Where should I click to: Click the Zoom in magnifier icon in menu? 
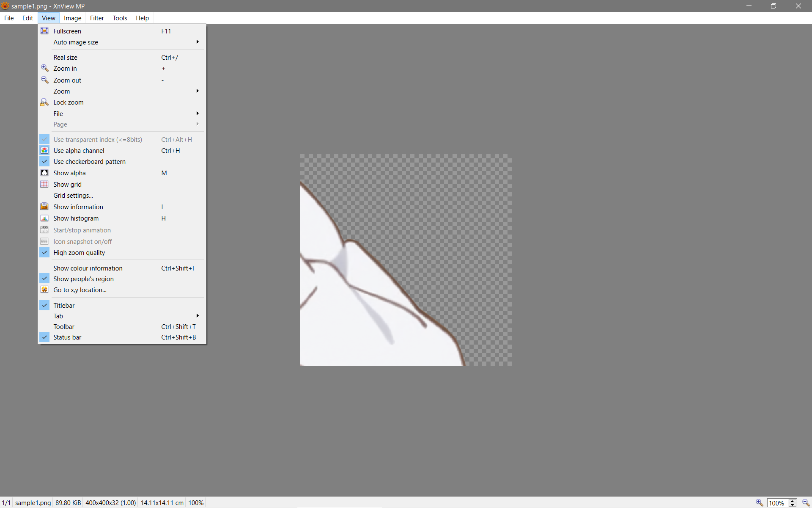[44, 68]
